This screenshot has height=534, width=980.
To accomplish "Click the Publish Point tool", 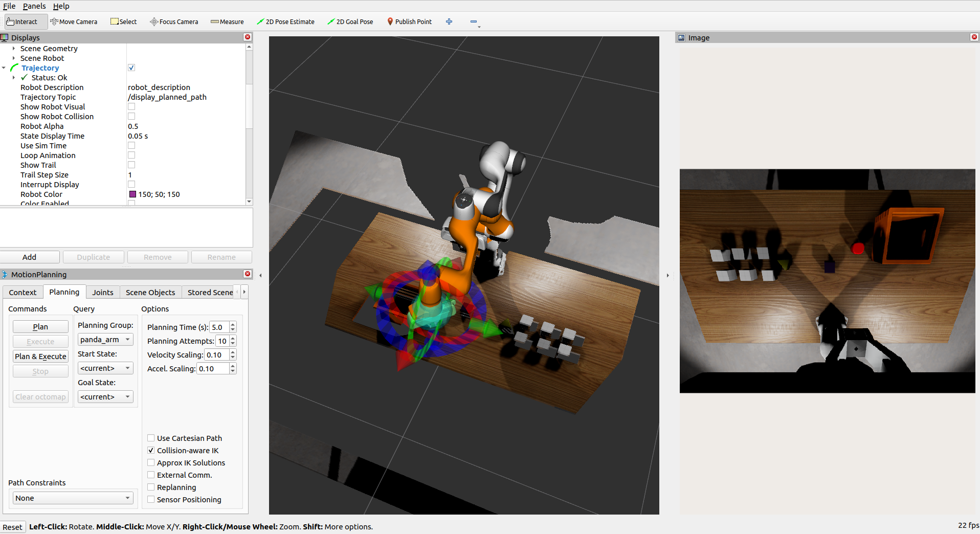I will [410, 21].
